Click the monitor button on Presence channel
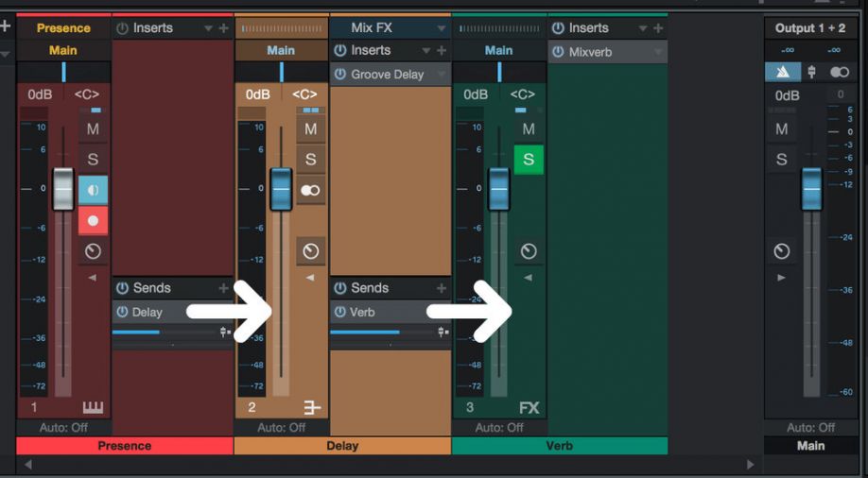 [93, 190]
